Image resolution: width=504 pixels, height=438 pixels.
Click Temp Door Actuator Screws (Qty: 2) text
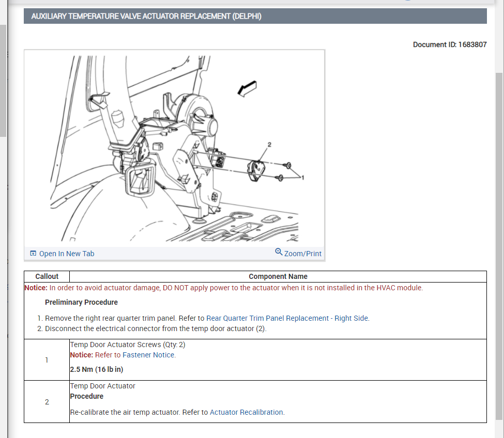click(x=128, y=345)
